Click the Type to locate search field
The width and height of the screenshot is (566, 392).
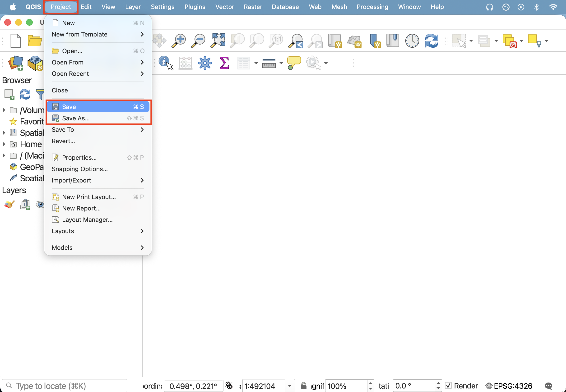click(x=64, y=386)
